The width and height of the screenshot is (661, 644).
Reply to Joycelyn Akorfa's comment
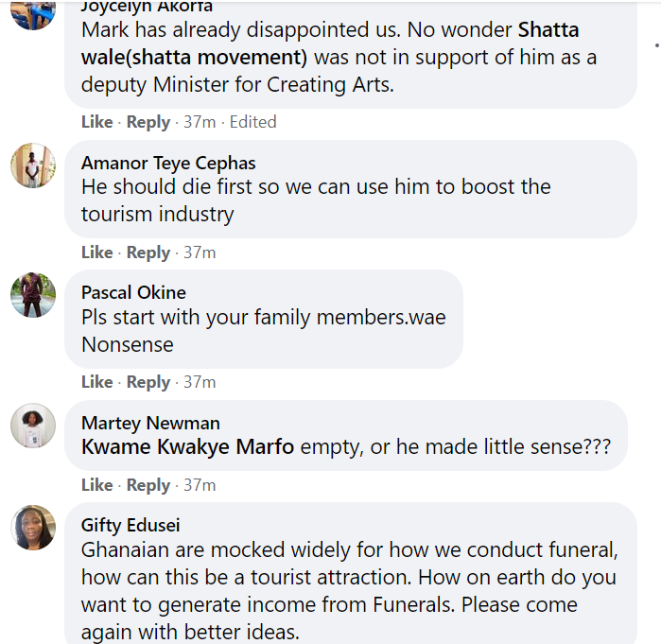coord(148,122)
